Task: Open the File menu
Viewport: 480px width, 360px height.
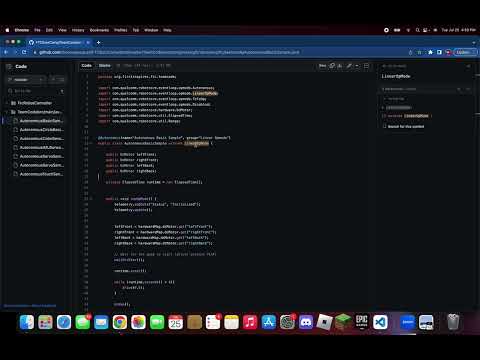Action: pos(37,30)
